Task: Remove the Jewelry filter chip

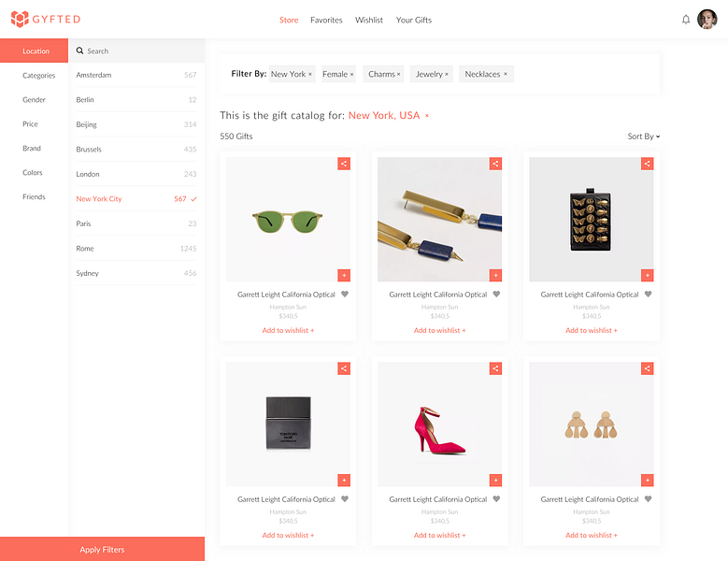Action: point(447,74)
